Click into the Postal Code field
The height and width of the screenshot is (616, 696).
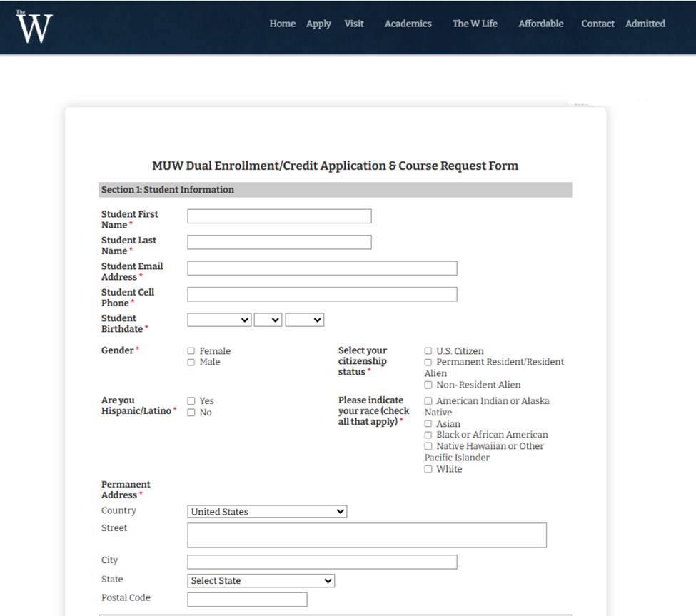(x=247, y=600)
